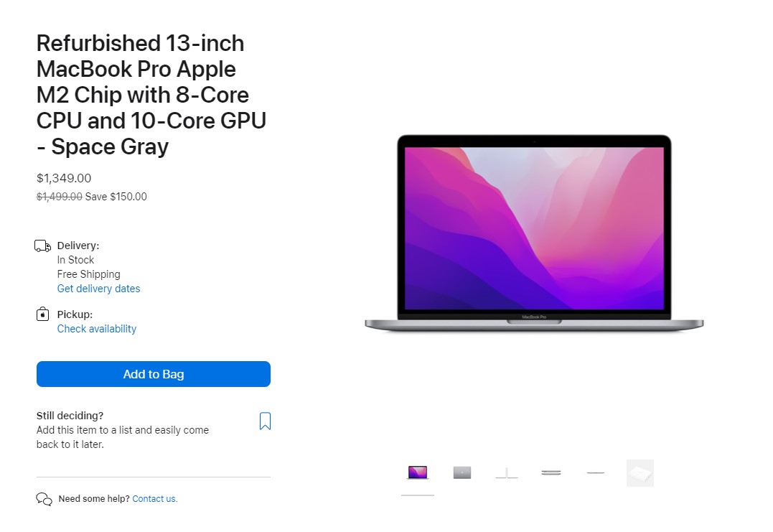
Task: Check availability for store pickup
Action: click(x=97, y=329)
